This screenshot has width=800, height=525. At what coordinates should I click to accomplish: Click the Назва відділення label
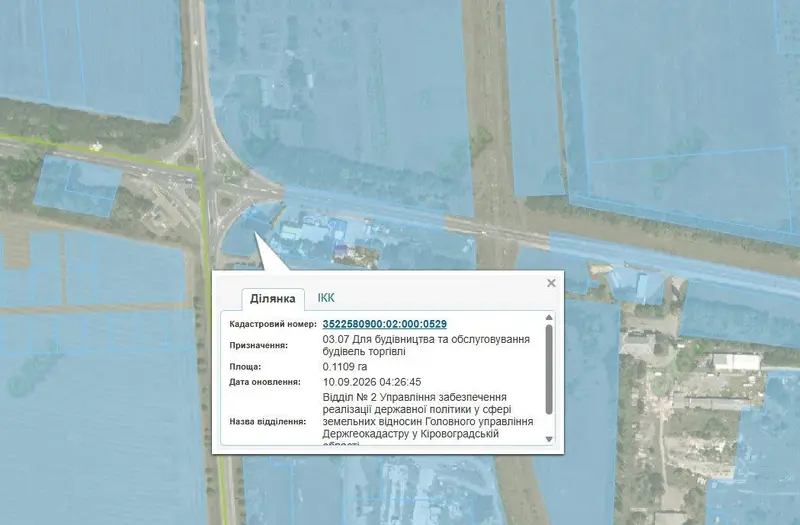(267, 422)
